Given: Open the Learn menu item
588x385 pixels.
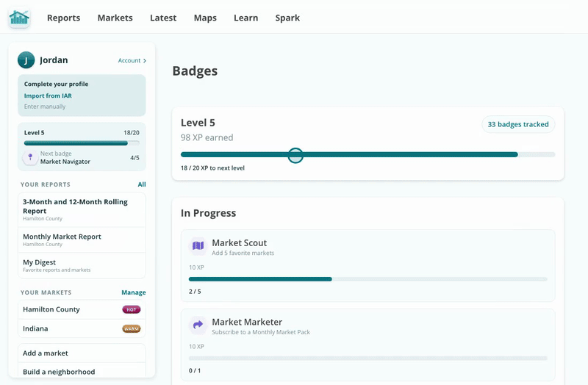Looking at the screenshot, I should [x=246, y=18].
